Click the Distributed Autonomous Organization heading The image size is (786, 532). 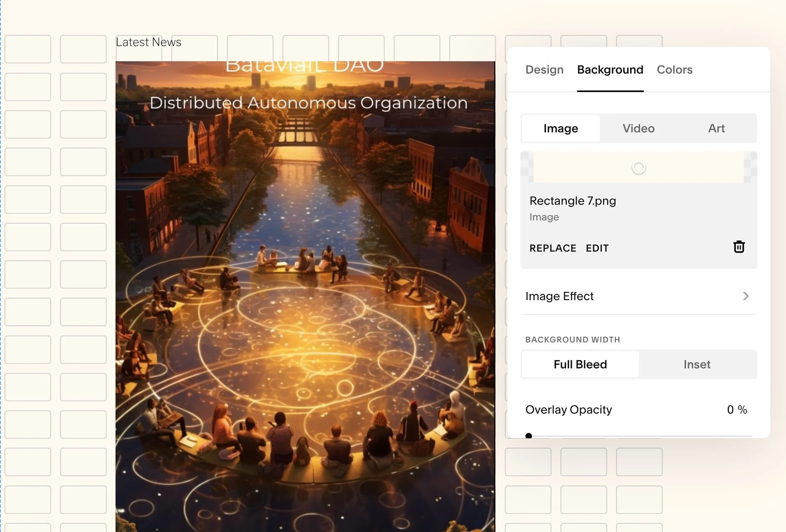pyautogui.click(x=308, y=103)
